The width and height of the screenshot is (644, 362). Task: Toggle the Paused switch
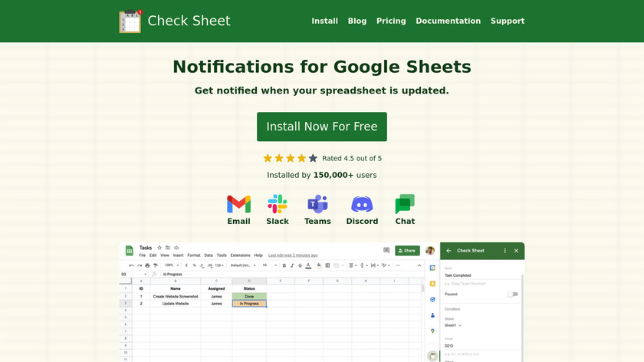pyautogui.click(x=513, y=295)
